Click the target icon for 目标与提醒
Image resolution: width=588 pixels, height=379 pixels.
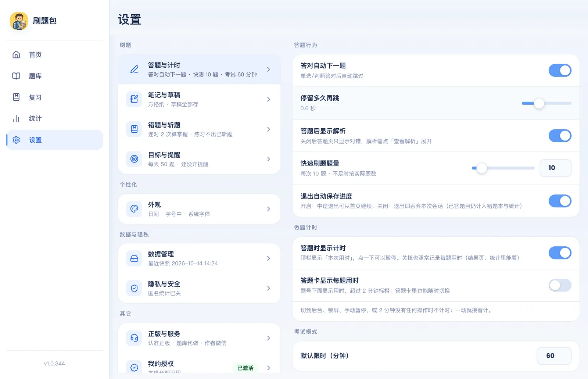134,159
